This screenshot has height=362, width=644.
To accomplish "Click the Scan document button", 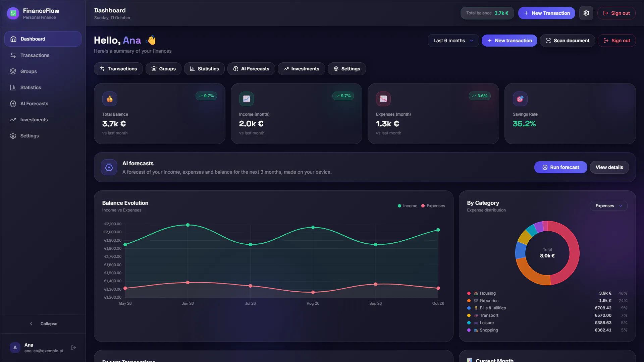I will click(567, 41).
